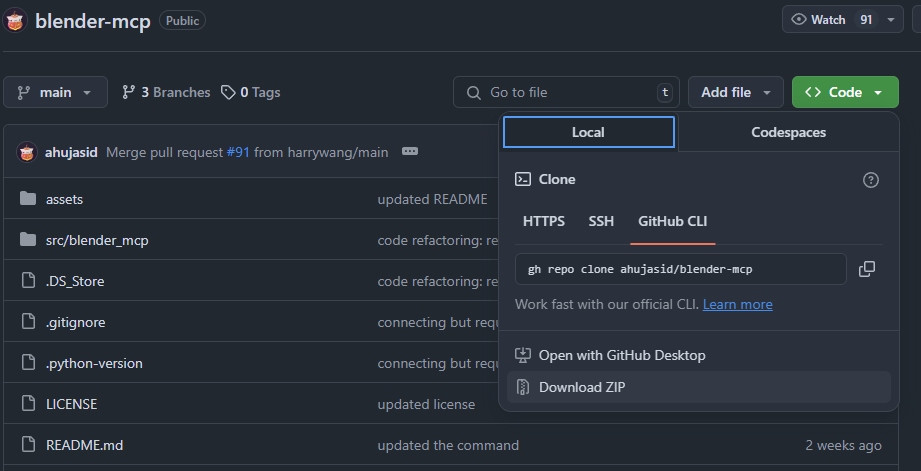Click the commit details ellipsis icon
921x471 pixels.
[409, 152]
